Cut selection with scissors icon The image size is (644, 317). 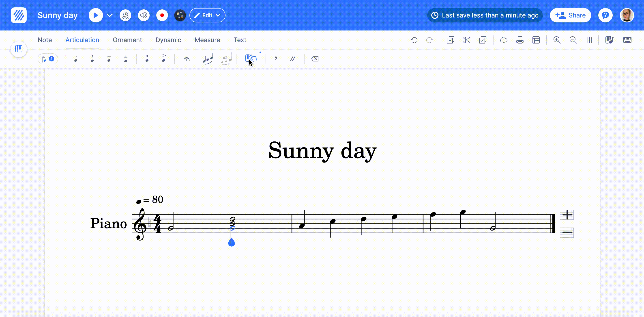[466, 40]
